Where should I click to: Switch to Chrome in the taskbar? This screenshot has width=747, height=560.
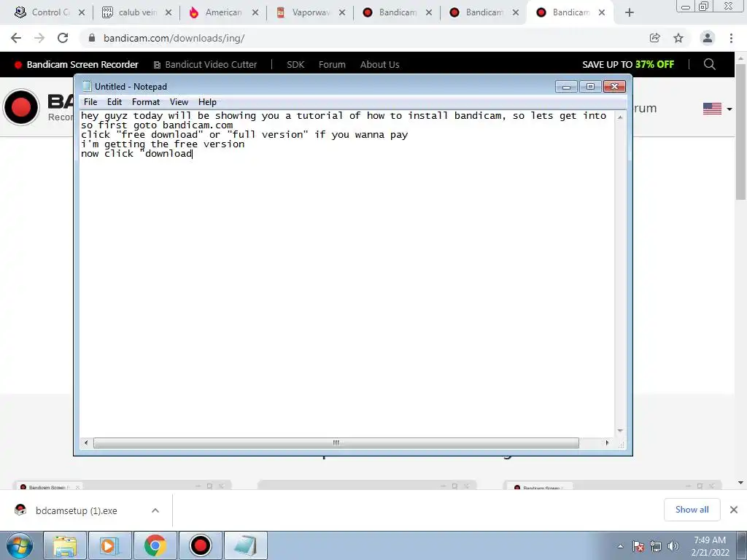(155, 545)
